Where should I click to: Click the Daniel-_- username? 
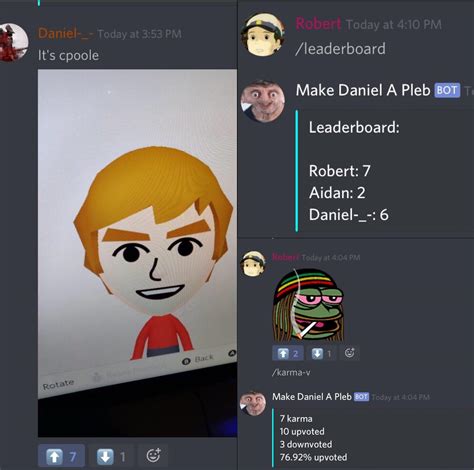coord(65,34)
